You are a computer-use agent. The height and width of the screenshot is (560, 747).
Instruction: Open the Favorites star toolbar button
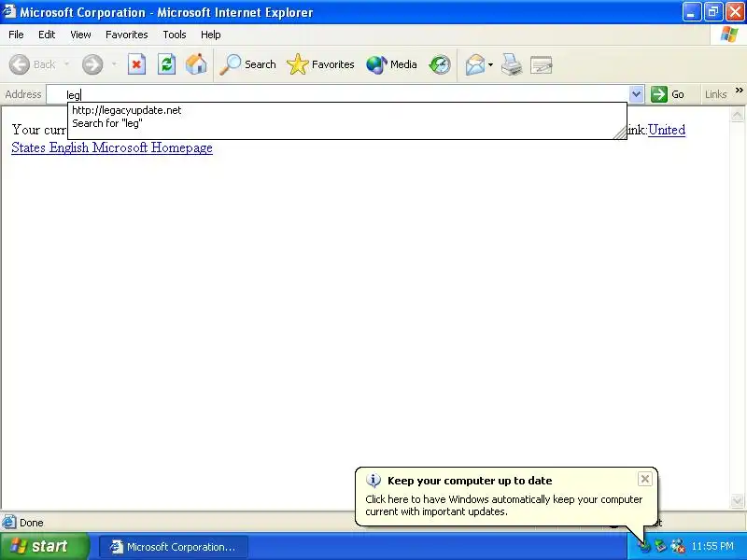320,64
